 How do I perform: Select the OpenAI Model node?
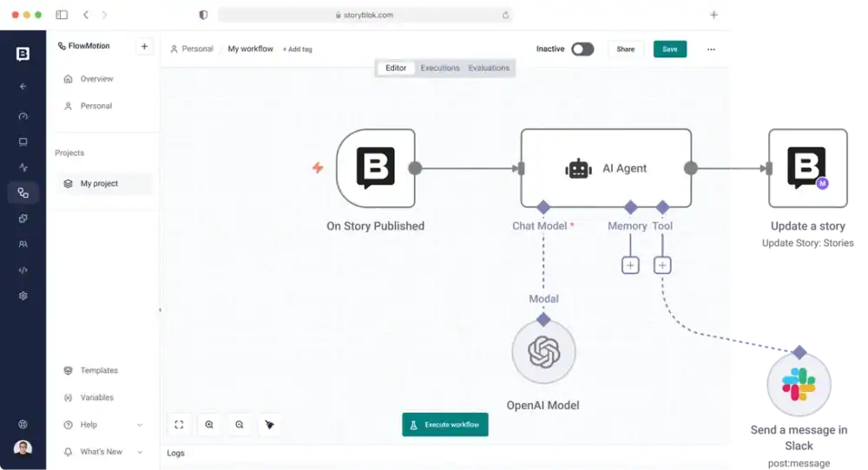pos(543,352)
